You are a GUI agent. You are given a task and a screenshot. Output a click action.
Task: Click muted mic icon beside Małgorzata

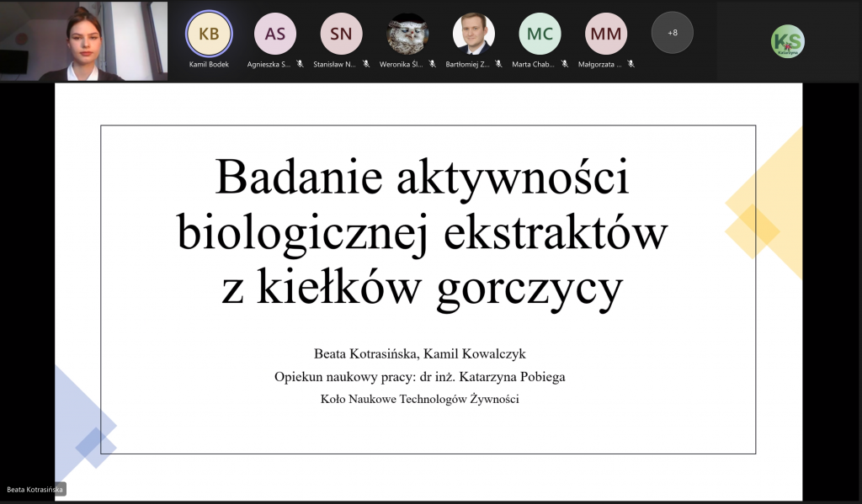tap(631, 64)
